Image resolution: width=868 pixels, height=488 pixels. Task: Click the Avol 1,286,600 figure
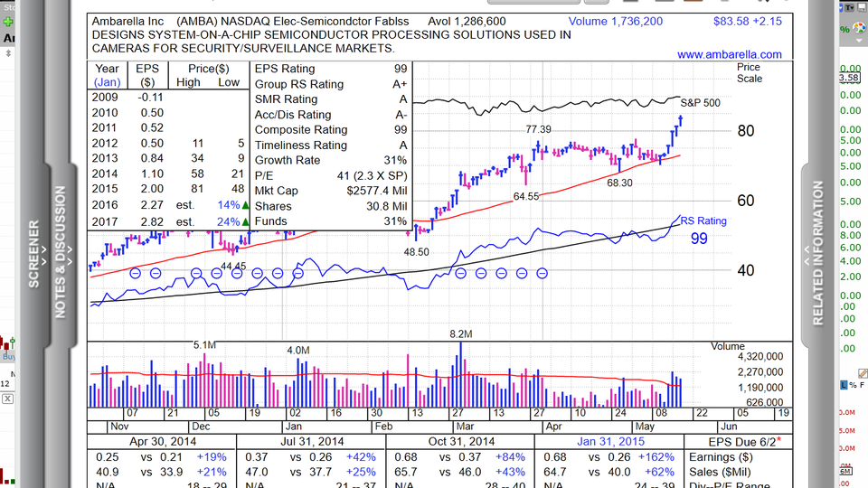pyautogui.click(x=467, y=22)
